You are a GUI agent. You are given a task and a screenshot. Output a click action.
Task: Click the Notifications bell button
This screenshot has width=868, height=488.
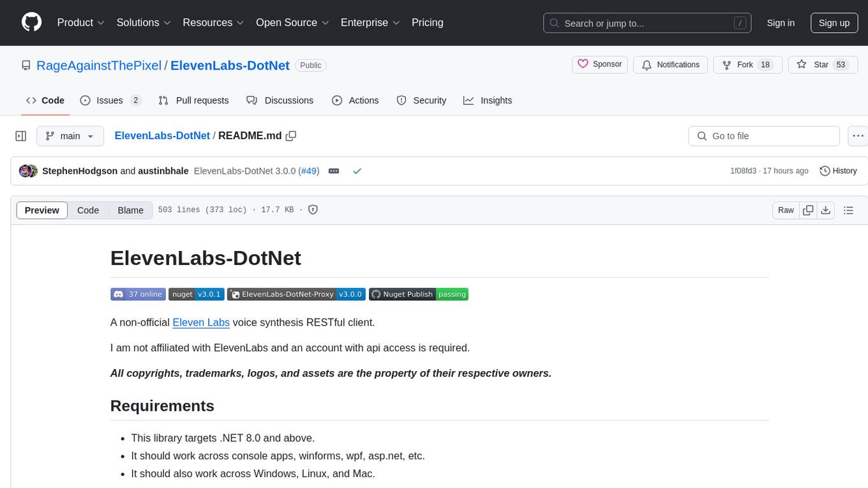671,65
